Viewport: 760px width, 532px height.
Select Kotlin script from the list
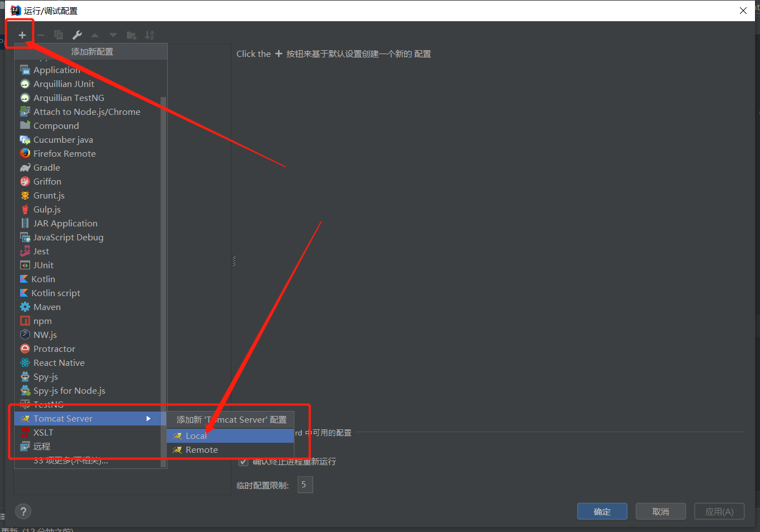tap(56, 293)
